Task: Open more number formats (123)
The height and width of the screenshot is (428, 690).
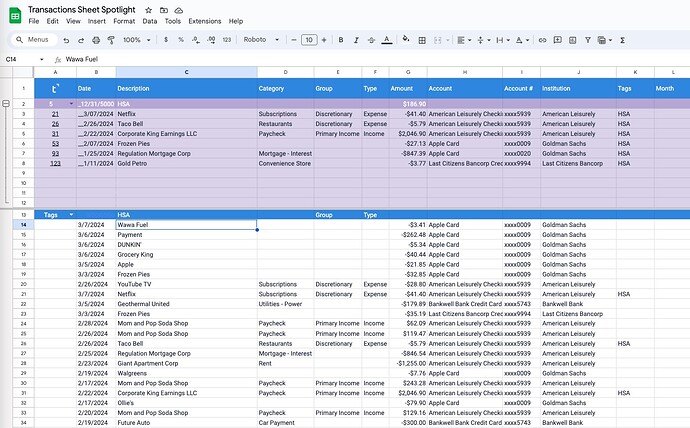Action: (227, 40)
